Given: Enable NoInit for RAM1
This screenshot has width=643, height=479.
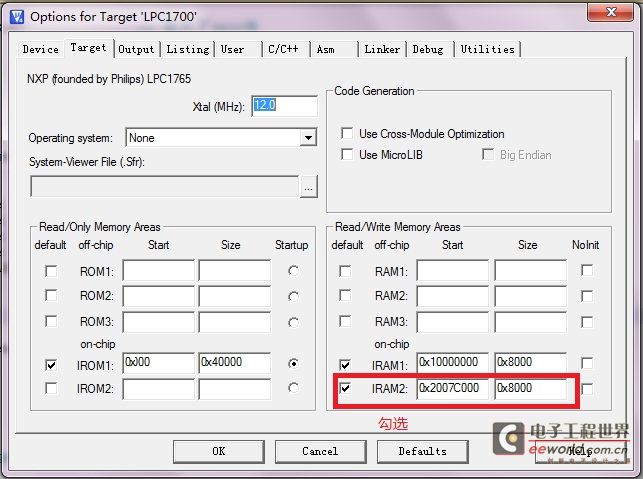Looking at the screenshot, I should (x=587, y=270).
